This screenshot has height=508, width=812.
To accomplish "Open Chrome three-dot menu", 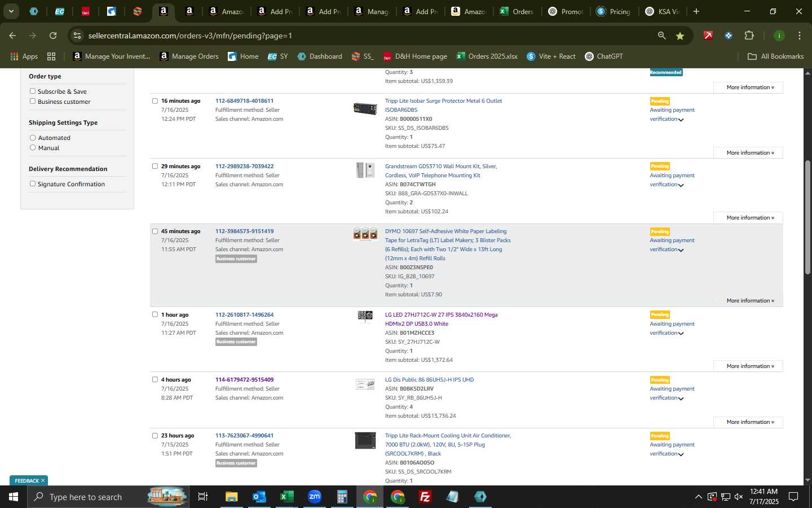I will pyautogui.click(x=799, y=36).
